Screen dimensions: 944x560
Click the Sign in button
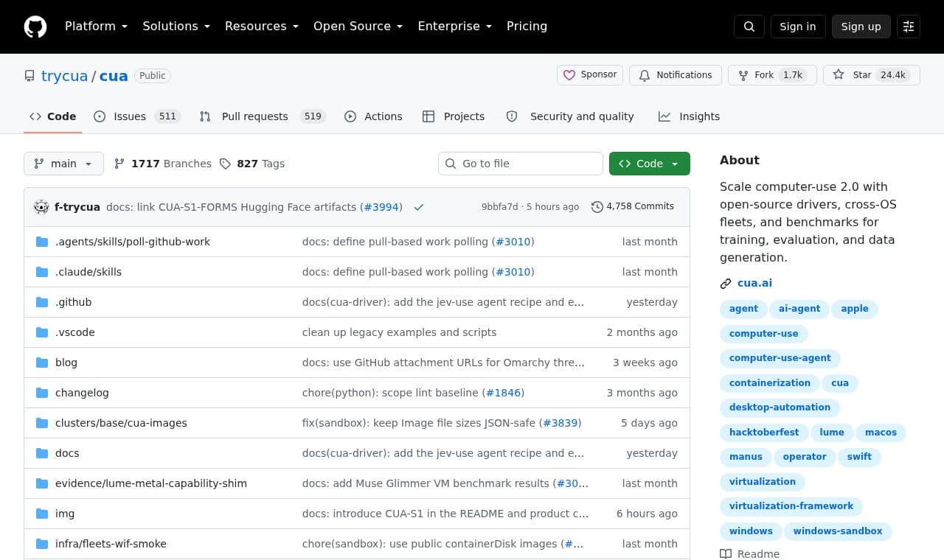point(798,27)
